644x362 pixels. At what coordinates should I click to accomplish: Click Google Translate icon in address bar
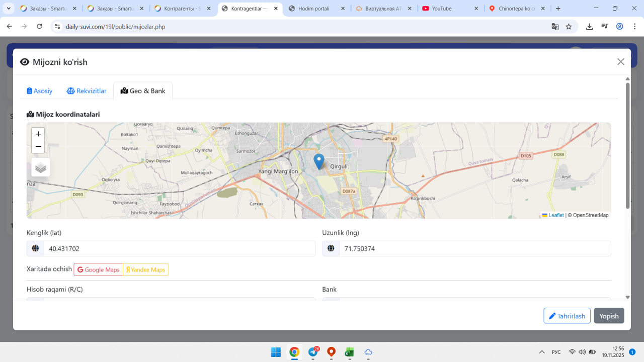pyautogui.click(x=555, y=27)
